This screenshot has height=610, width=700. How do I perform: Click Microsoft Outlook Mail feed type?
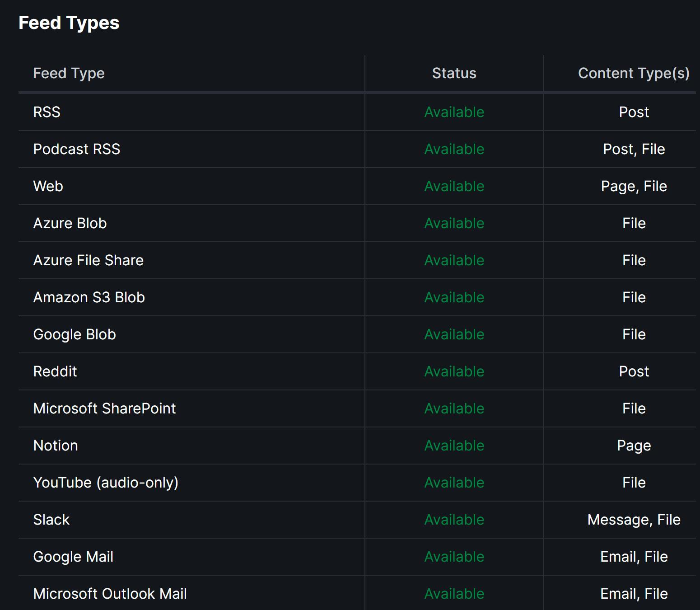coord(110,594)
